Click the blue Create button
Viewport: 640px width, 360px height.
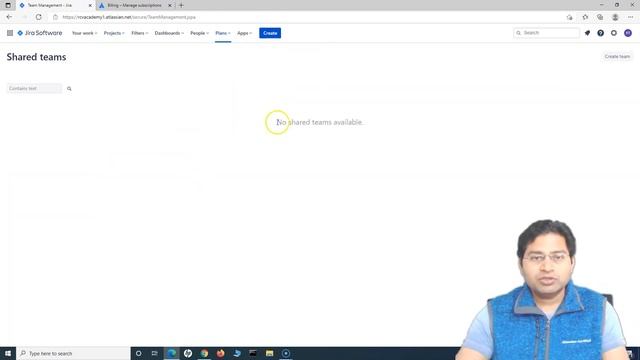(270, 33)
